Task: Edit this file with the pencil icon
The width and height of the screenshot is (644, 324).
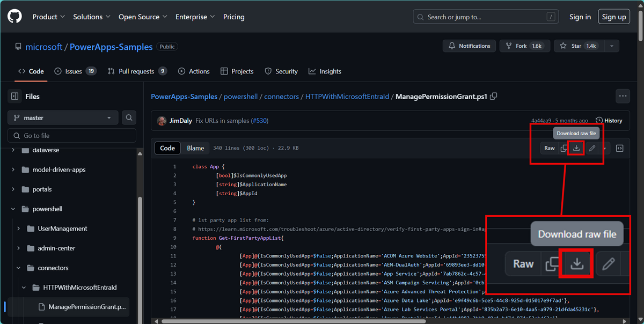Action: [591, 148]
